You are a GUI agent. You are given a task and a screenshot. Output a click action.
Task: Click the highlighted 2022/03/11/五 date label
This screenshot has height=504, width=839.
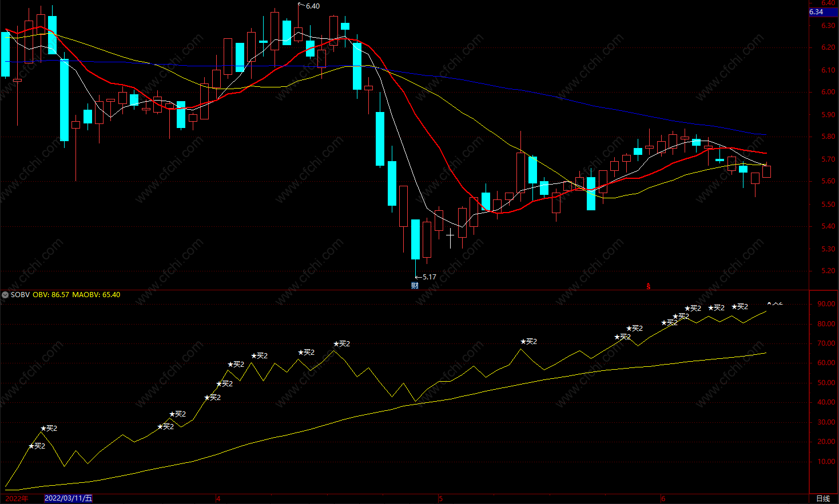click(68, 498)
